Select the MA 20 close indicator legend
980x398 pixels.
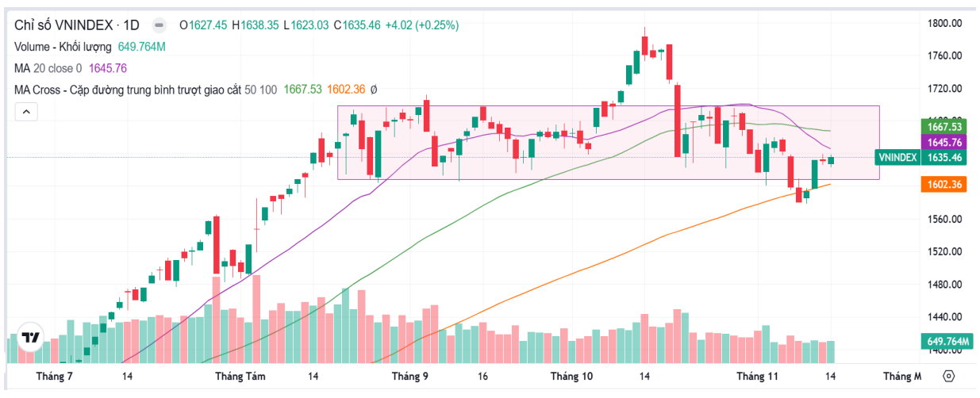(x=49, y=68)
